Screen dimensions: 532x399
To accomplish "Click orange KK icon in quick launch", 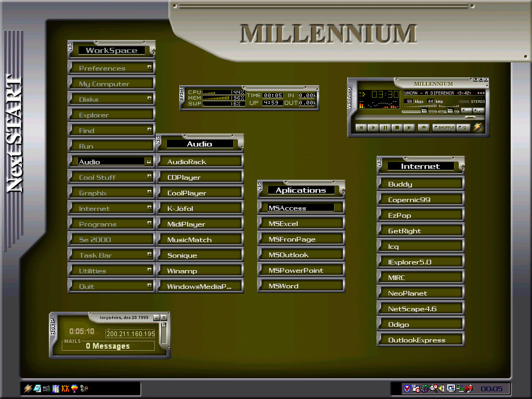I will pos(65,389).
